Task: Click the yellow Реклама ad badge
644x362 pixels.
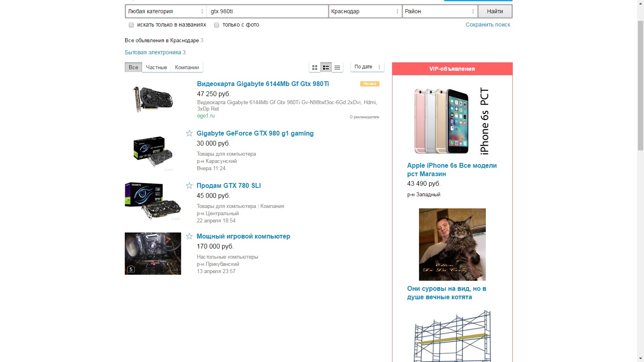Action: 369,84
